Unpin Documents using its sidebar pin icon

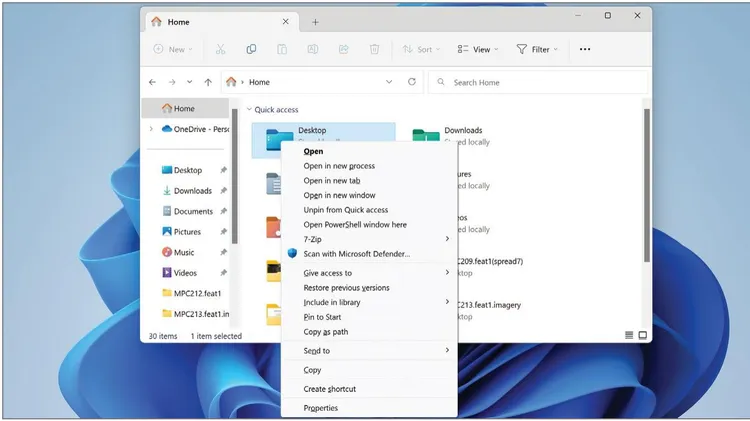[x=223, y=211]
